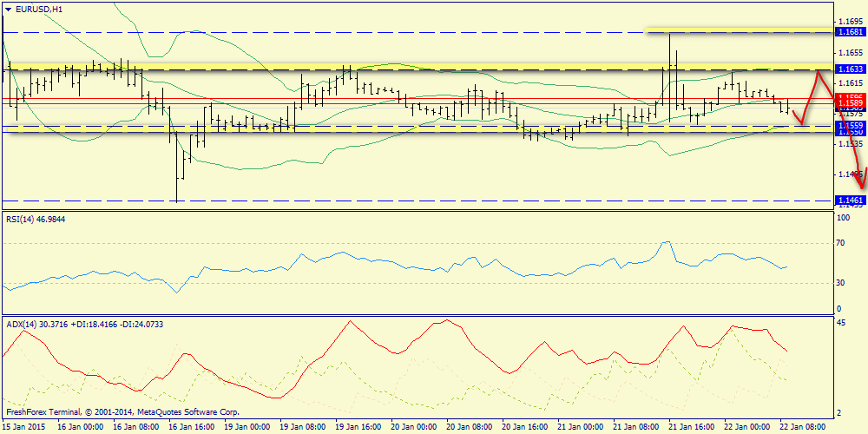The width and height of the screenshot is (868, 434).
Task: Click the 22 Jan 00:00 time label
Action: click(x=747, y=427)
